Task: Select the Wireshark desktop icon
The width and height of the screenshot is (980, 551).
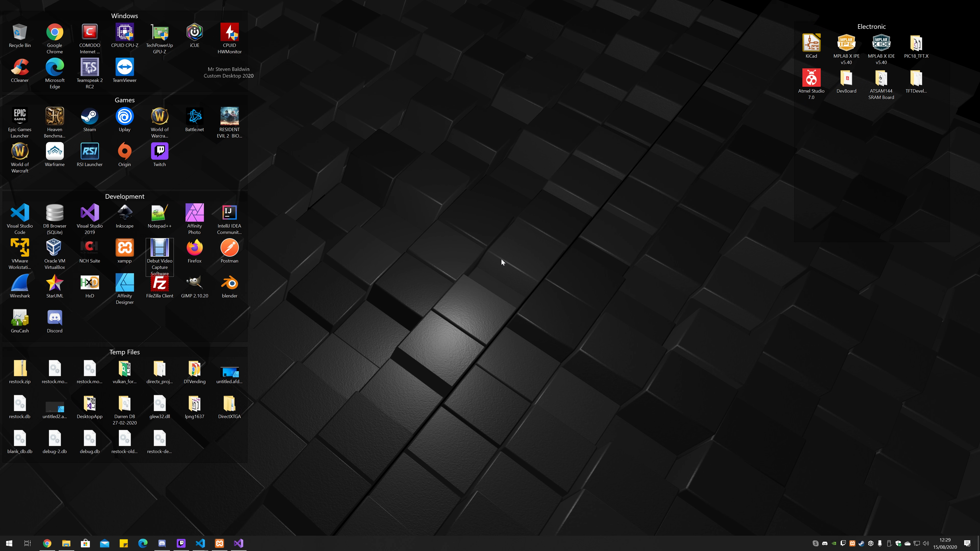Action: pyautogui.click(x=20, y=283)
